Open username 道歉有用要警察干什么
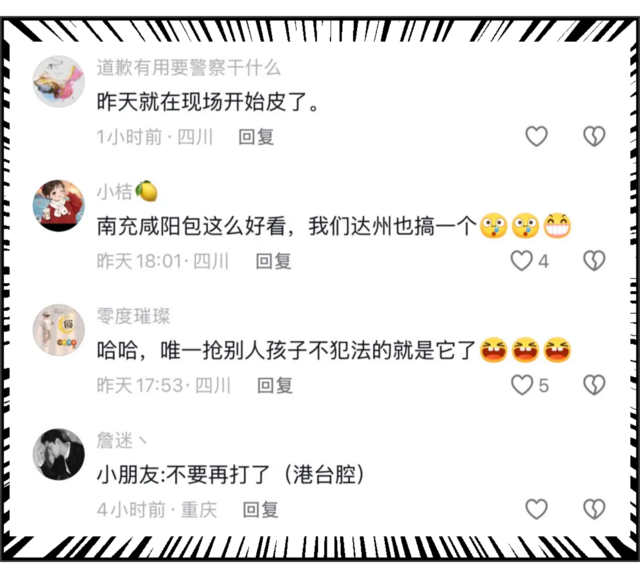This screenshot has height=578, width=640. [189, 68]
